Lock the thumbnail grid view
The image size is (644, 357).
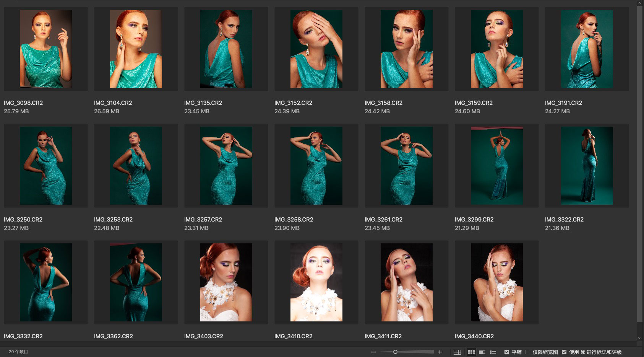click(x=457, y=352)
